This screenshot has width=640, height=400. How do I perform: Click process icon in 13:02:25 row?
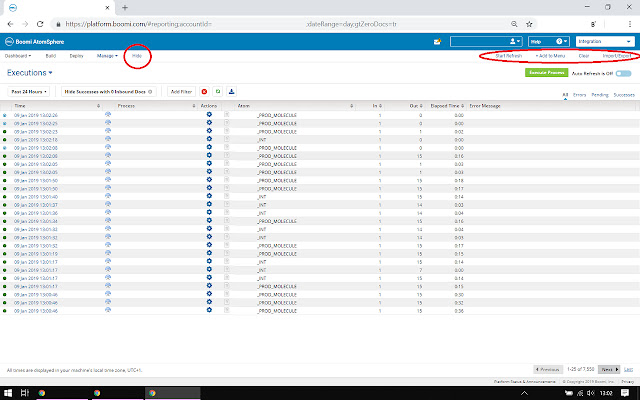(108, 122)
